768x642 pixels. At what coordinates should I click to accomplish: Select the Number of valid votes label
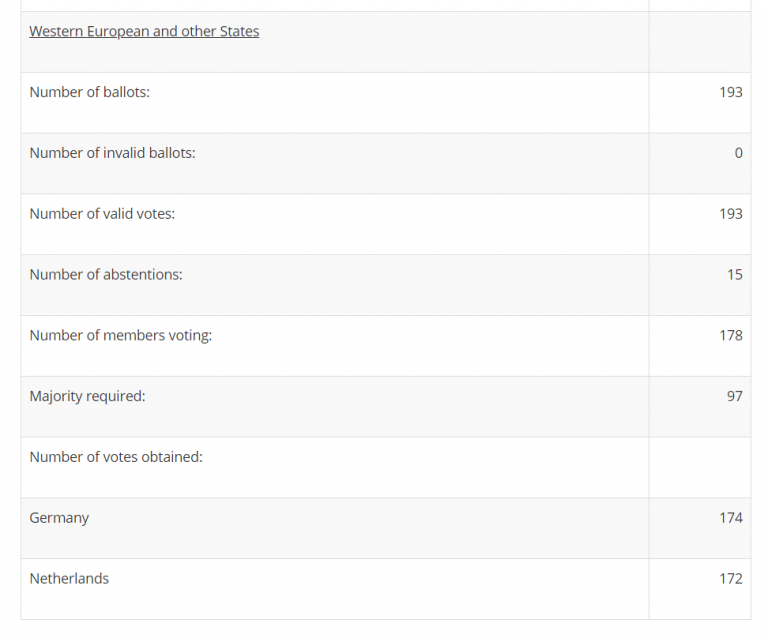click(x=102, y=214)
